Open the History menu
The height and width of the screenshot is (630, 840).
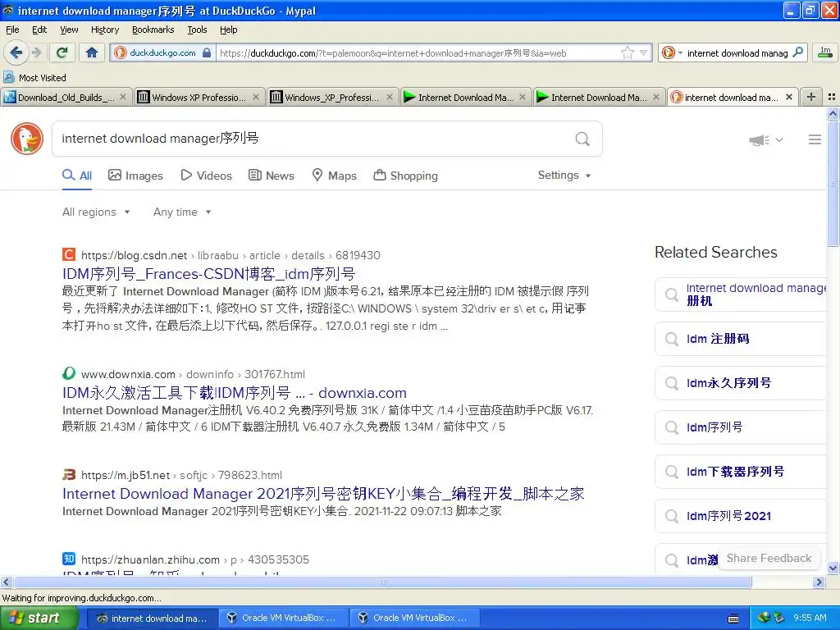[x=104, y=30]
